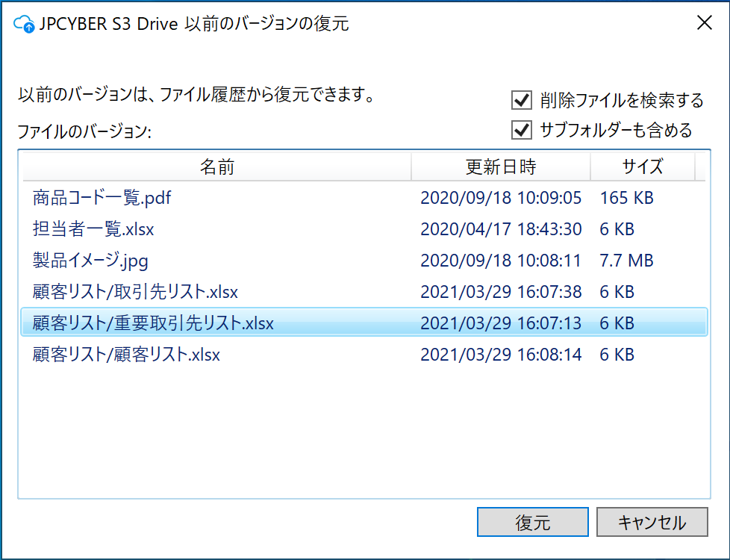
Task: Choose the 製品イメージ.jpg file name
Action: pos(90,261)
